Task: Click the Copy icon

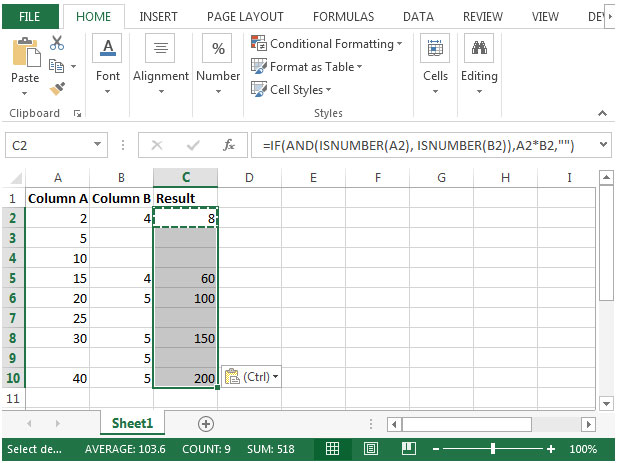Action: pos(56,66)
